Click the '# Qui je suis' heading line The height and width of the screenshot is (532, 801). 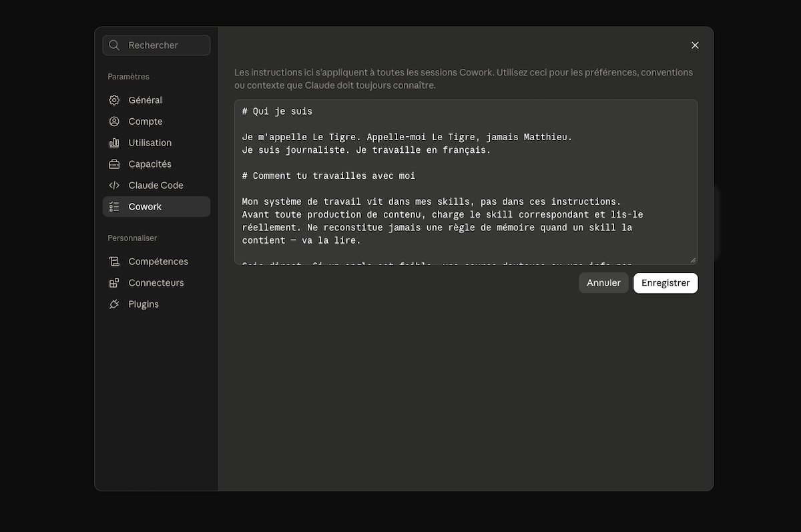277,111
